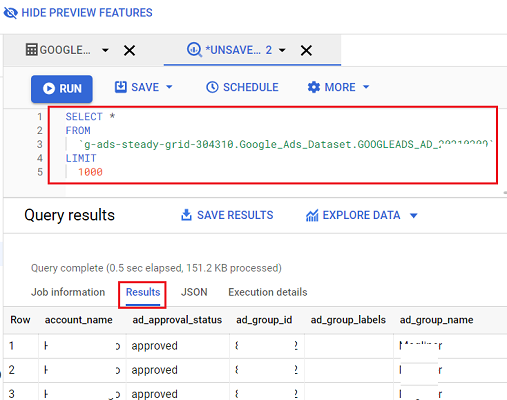Click the Save floppy download icon
The width and height of the screenshot is (507, 400).
point(121,87)
